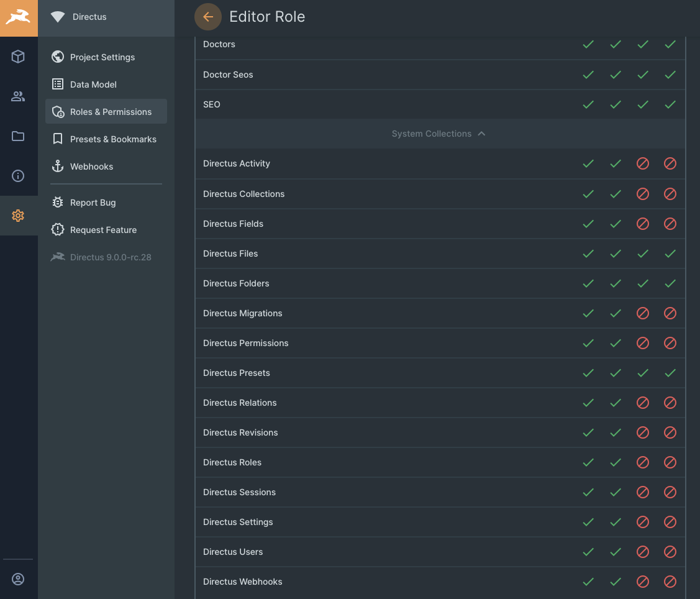Toggle create permission for Directus Activity
The image size is (700, 599).
(x=588, y=163)
